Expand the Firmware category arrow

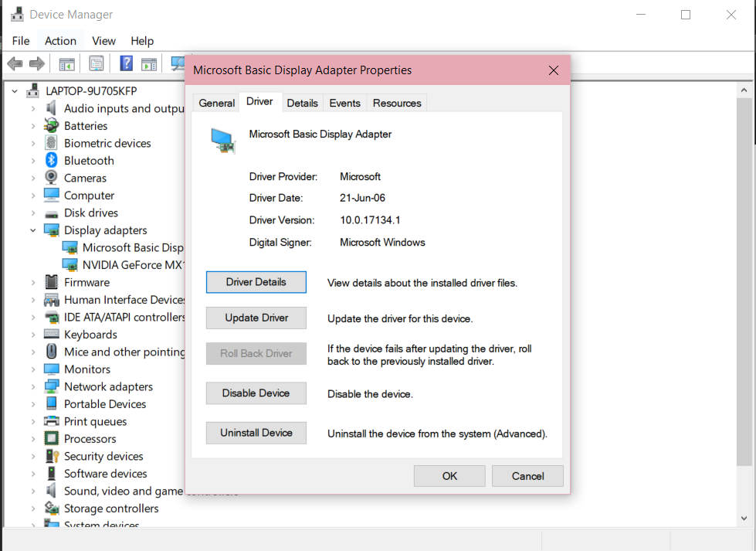pyautogui.click(x=32, y=282)
